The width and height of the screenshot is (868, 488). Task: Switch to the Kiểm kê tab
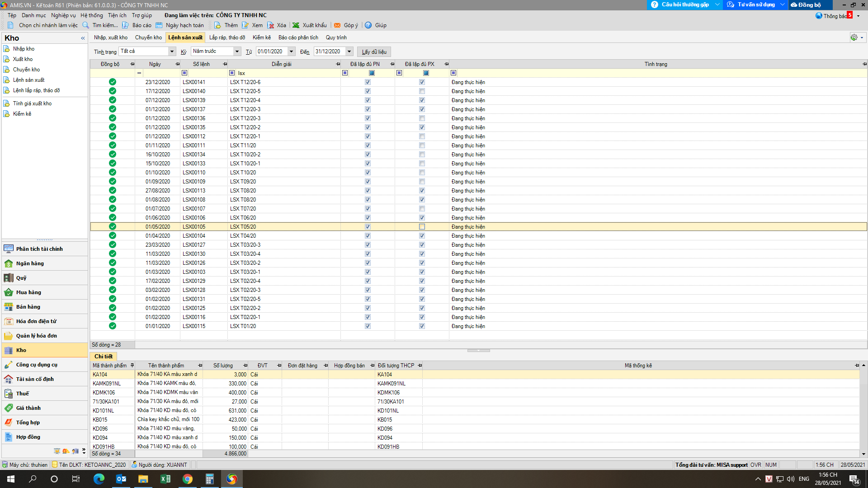[x=261, y=38]
